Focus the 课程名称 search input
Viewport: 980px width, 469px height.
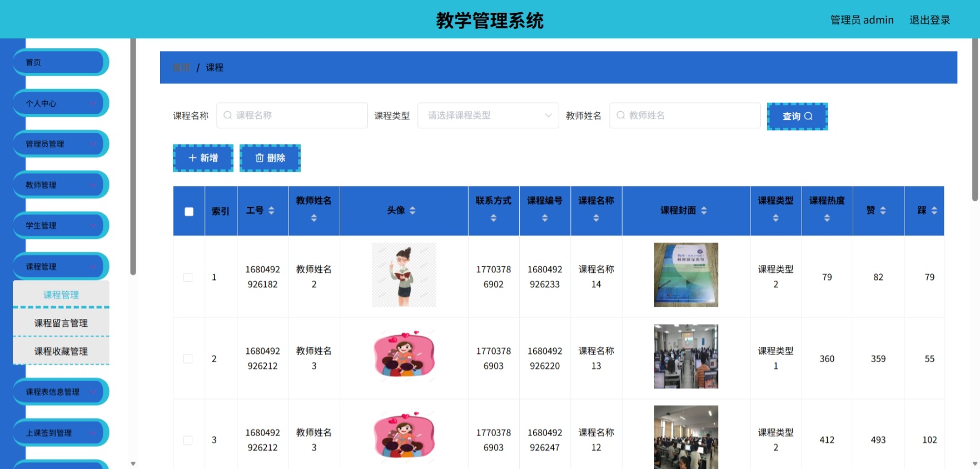(x=292, y=116)
